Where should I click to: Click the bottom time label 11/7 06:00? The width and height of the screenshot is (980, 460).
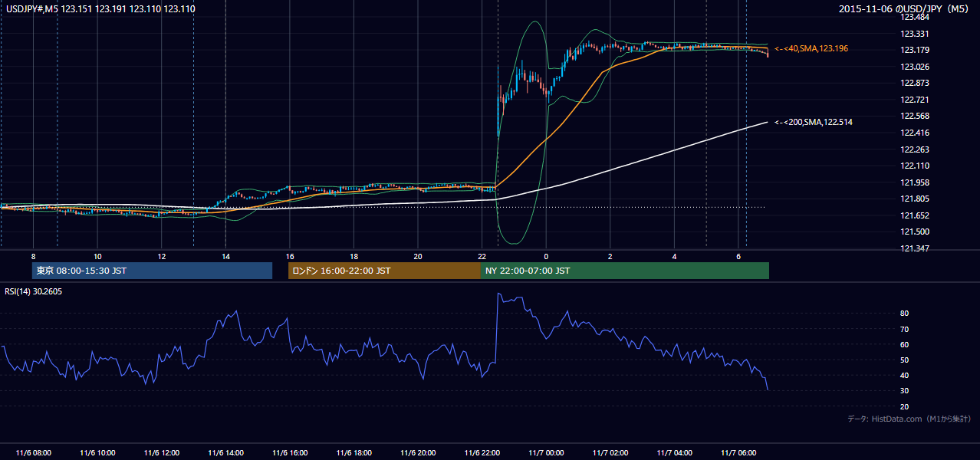[x=738, y=453]
